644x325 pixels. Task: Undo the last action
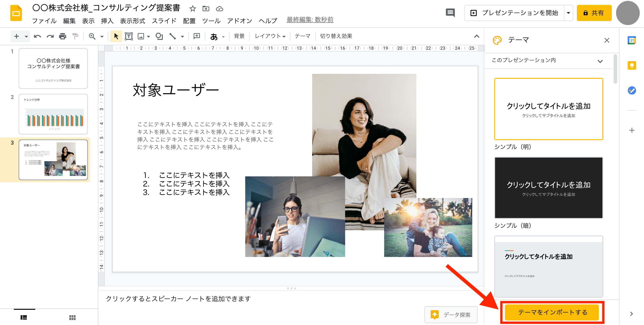(x=37, y=36)
